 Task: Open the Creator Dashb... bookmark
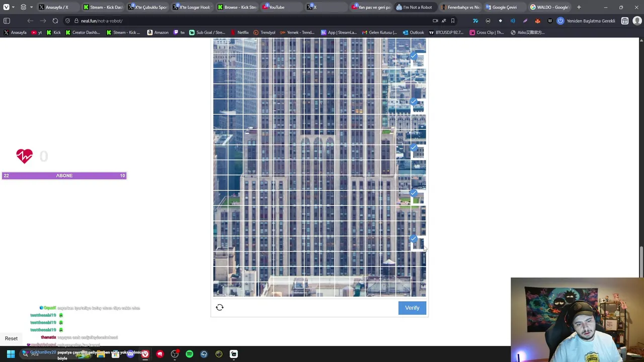pyautogui.click(x=83, y=32)
